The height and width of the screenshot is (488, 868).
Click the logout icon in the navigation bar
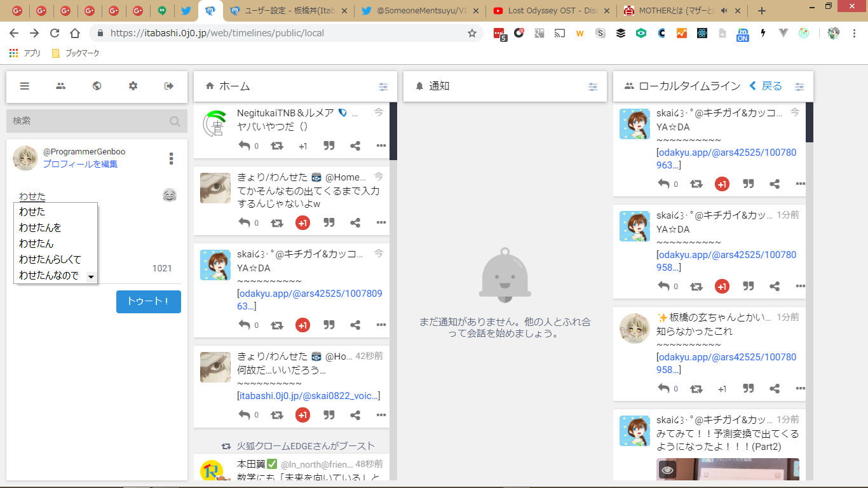169,86
